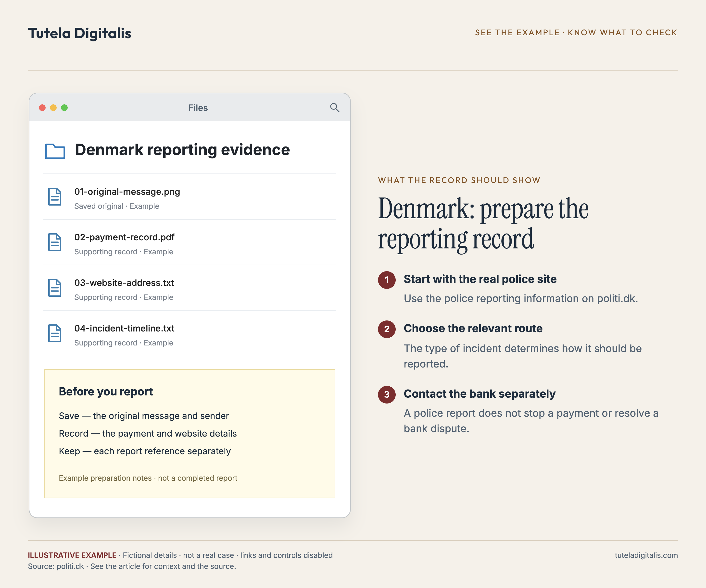The height and width of the screenshot is (588, 706).
Task: Click the 'police report does not stop a payment' text
Action: [x=531, y=421]
